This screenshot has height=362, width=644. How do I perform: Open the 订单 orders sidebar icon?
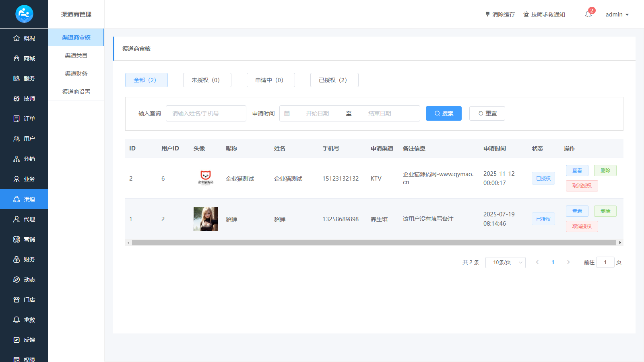(x=17, y=119)
